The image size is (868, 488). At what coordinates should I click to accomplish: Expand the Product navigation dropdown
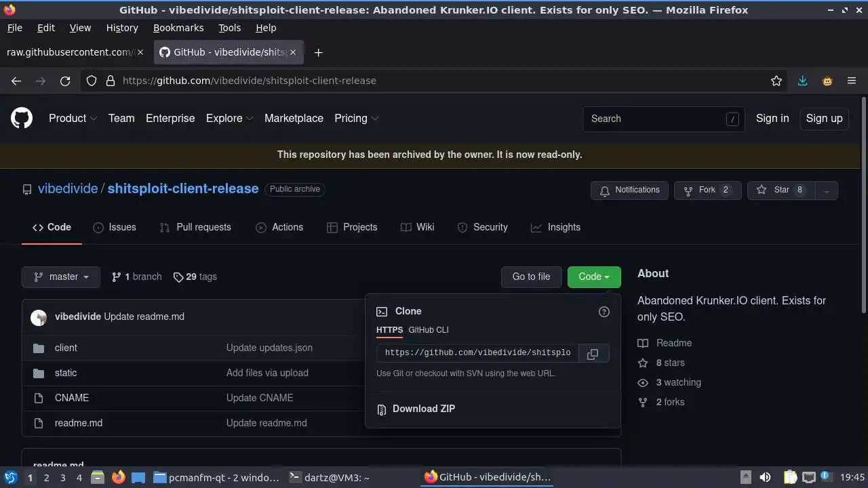point(73,119)
